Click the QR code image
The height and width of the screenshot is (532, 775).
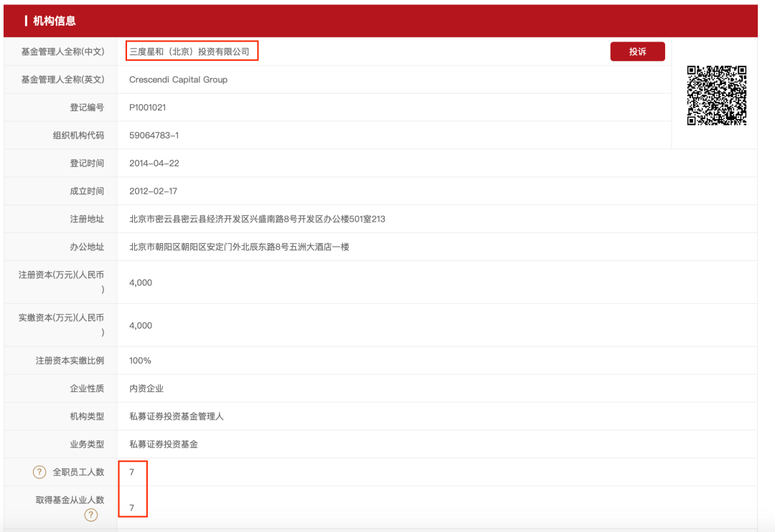(716, 95)
